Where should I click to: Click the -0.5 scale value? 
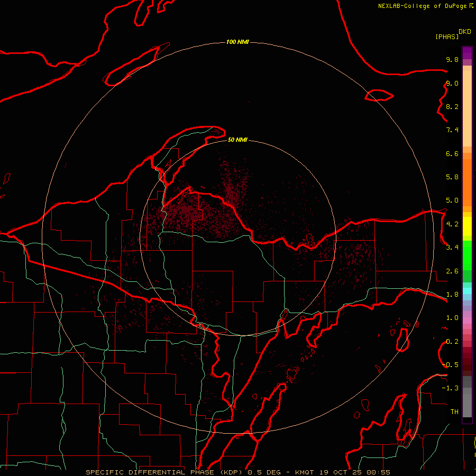click(x=450, y=365)
